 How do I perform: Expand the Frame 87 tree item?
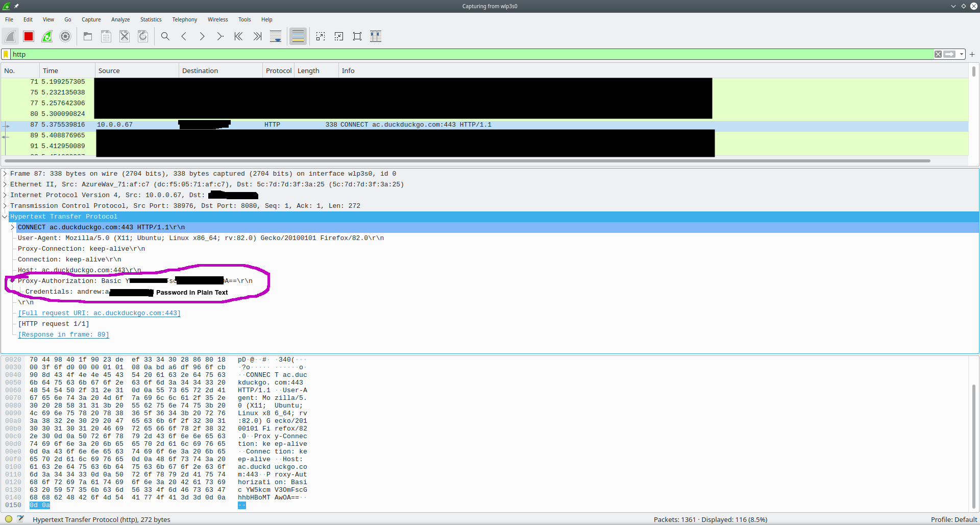tap(5, 174)
